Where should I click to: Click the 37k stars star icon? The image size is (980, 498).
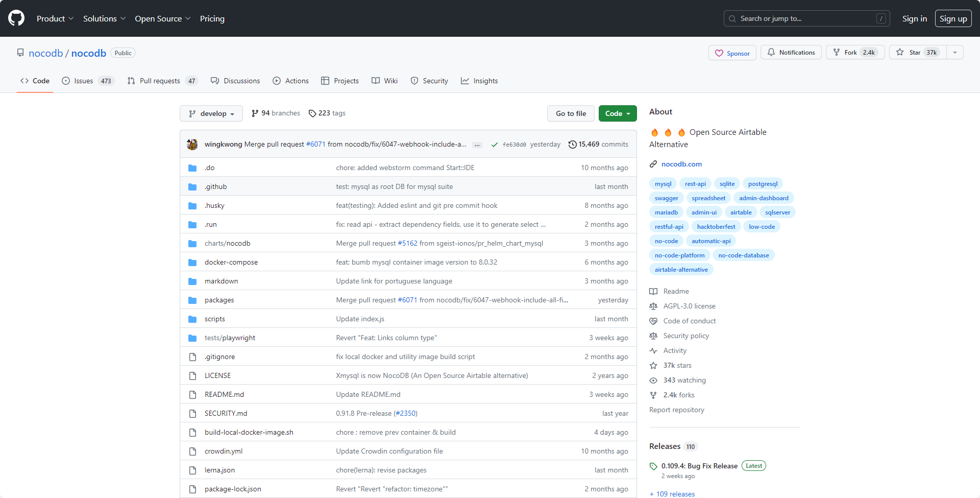653,366
